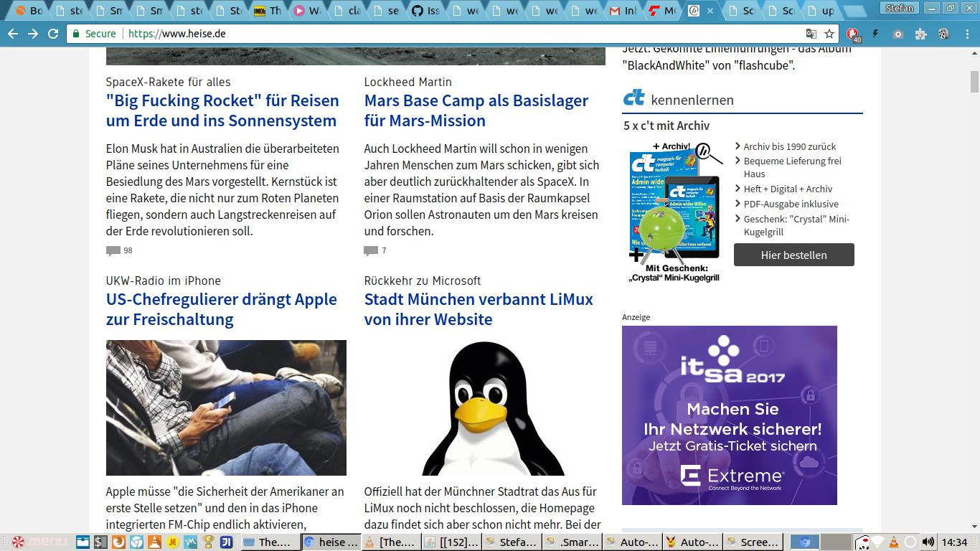Open comments bubble showing 7 comments
980x551 pixels.
tap(371, 250)
